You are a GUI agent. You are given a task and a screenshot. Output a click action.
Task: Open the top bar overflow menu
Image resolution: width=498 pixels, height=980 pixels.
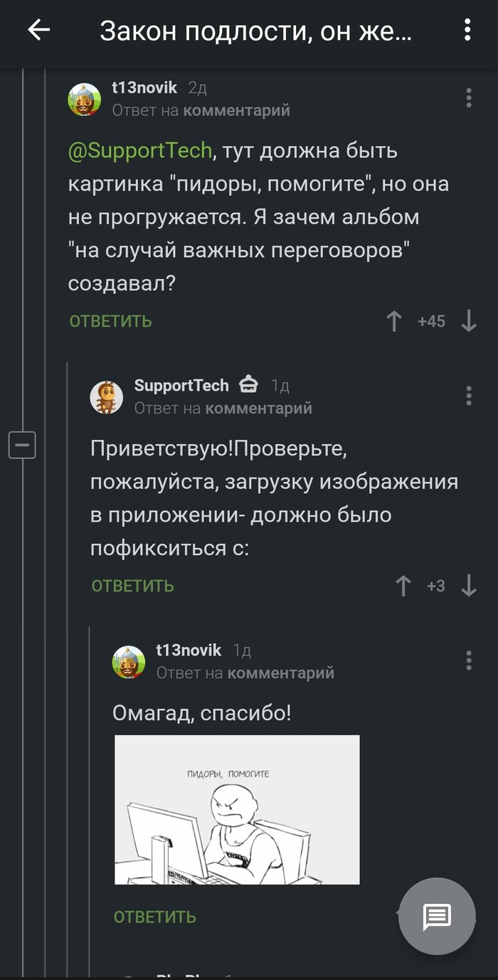(x=467, y=30)
